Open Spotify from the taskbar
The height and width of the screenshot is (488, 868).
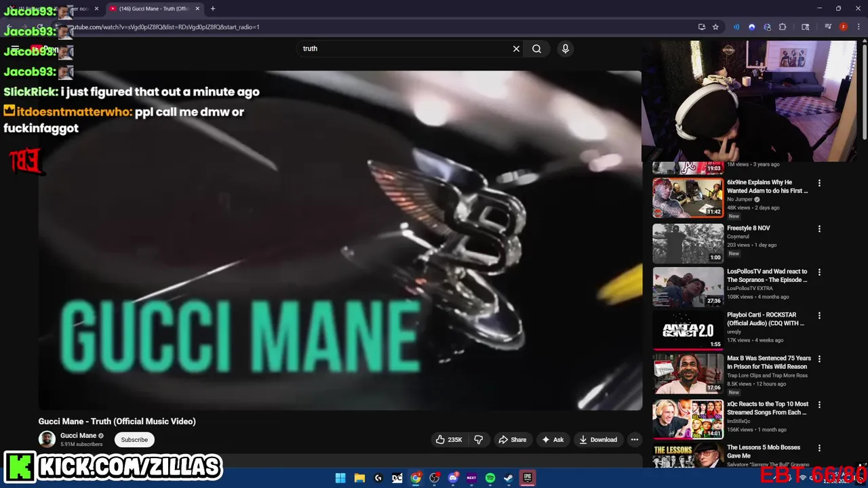tap(490, 478)
